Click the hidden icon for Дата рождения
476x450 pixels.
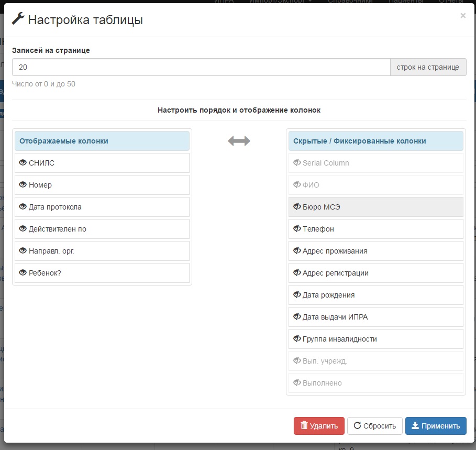pos(297,295)
